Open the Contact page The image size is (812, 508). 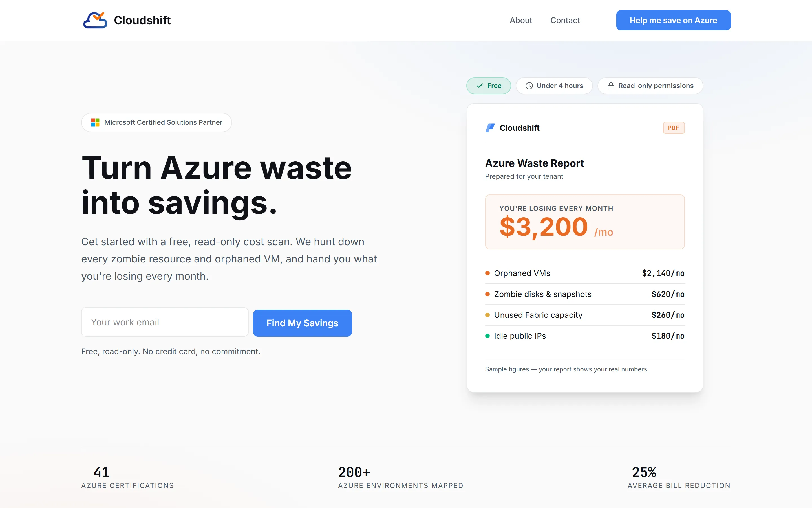565,21
